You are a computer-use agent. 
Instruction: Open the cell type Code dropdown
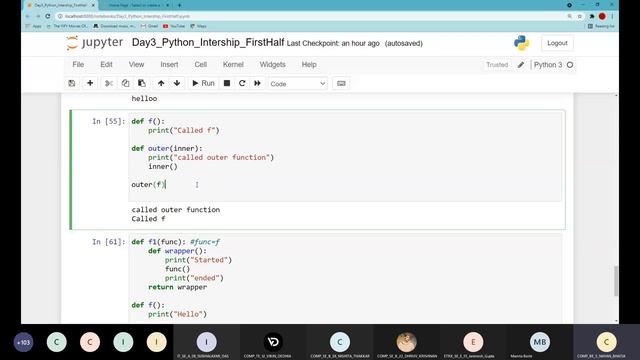pyautogui.click(x=298, y=84)
